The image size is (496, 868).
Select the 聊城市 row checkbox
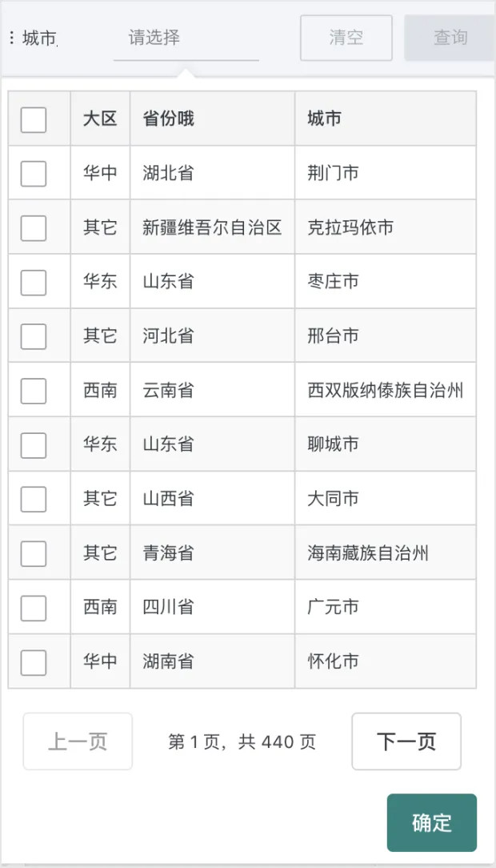click(34, 444)
